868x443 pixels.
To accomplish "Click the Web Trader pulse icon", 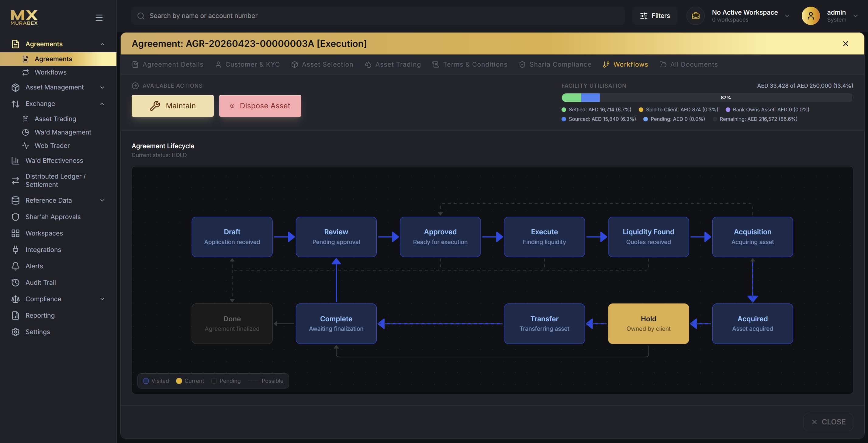I will tap(26, 146).
